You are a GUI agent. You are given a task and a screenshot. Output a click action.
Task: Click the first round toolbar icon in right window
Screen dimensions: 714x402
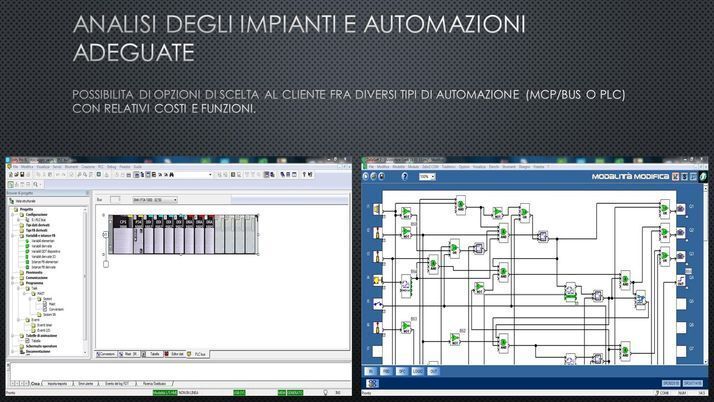(366, 176)
